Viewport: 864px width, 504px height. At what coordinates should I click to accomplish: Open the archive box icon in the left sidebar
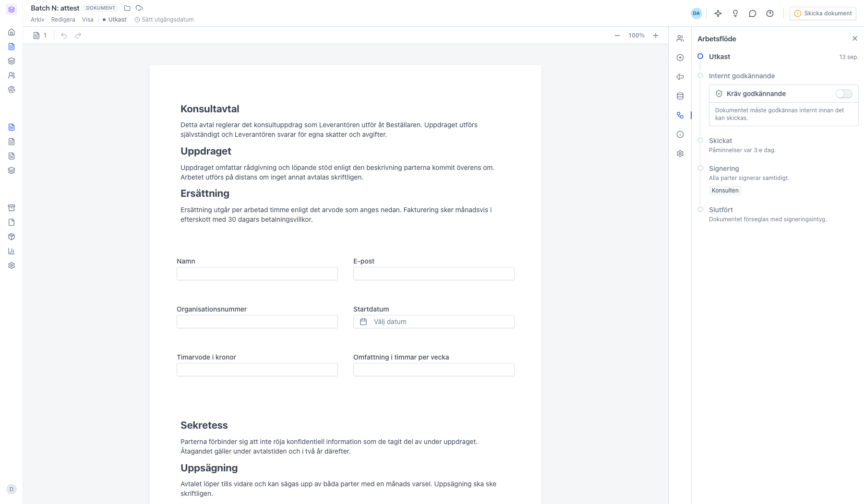tap(12, 208)
